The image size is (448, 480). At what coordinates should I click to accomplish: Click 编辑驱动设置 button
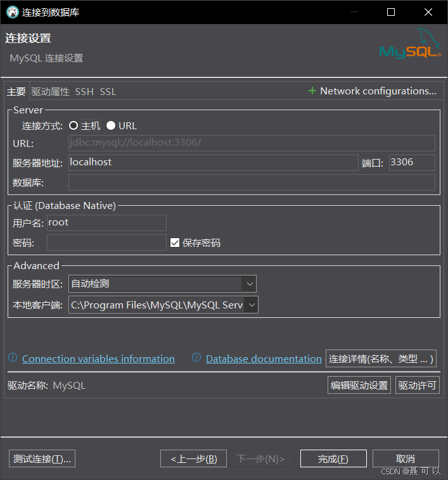pyautogui.click(x=359, y=385)
